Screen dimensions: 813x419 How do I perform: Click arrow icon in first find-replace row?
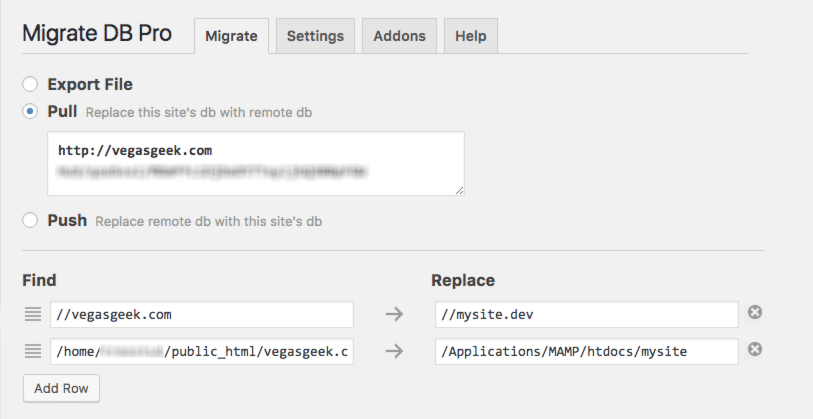tap(394, 315)
